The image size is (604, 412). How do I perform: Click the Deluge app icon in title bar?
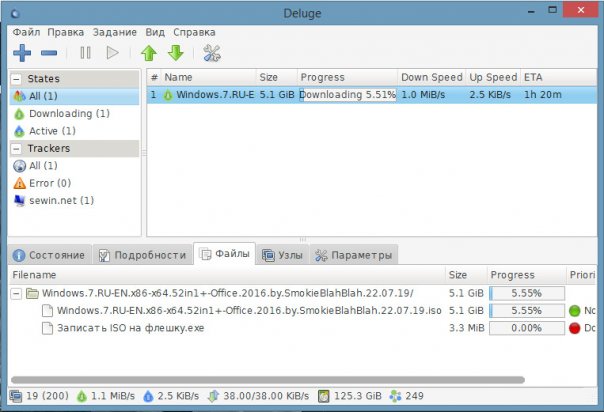[15, 14]
